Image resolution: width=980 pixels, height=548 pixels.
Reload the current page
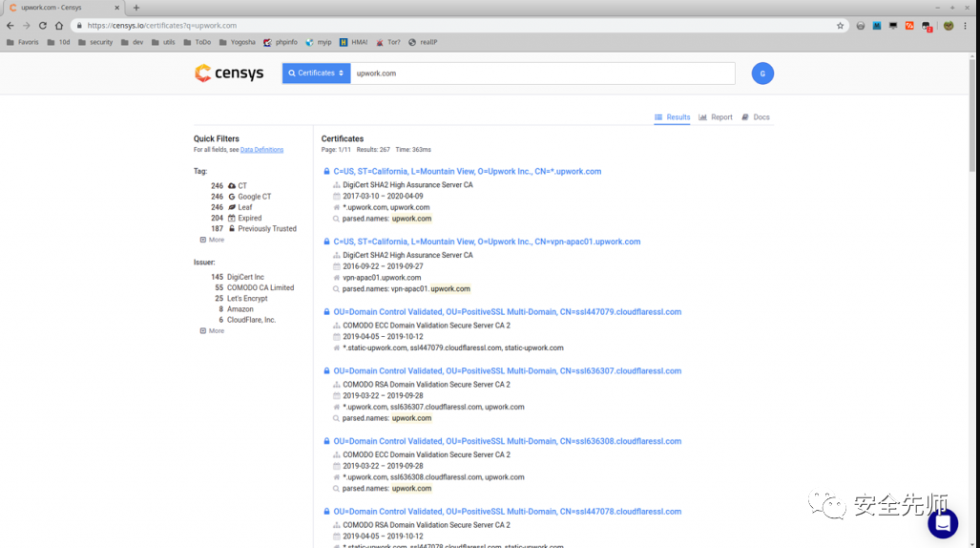click(x=43, y=26)
